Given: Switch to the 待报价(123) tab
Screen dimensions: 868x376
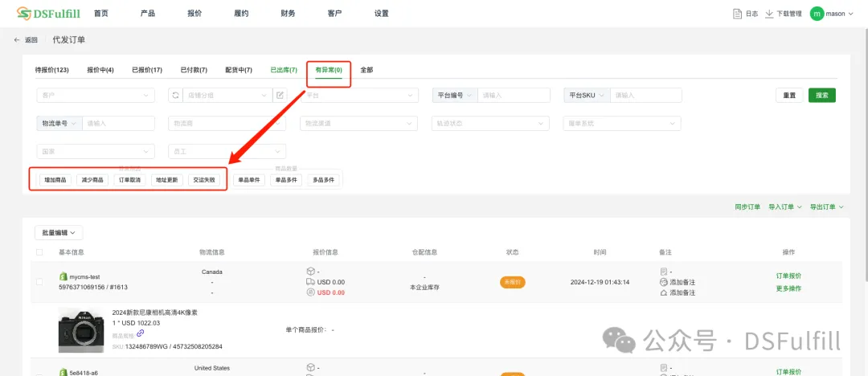Looking at the screenshot, I should click(51, 70).
